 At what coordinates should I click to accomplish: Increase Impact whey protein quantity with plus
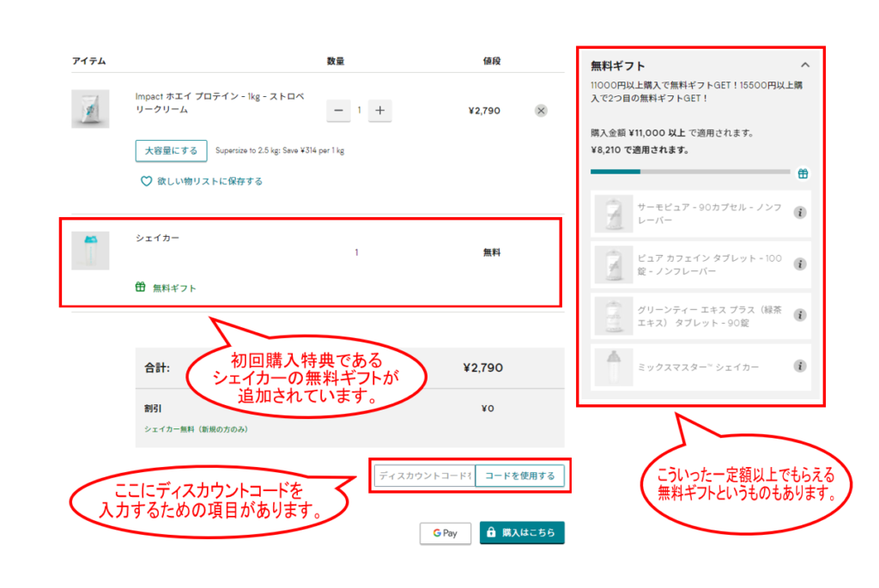coord(379,111)
